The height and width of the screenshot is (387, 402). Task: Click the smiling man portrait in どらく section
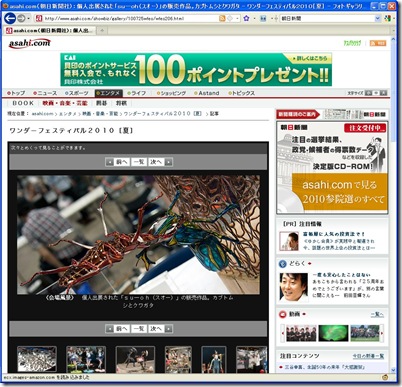point(293,287)
